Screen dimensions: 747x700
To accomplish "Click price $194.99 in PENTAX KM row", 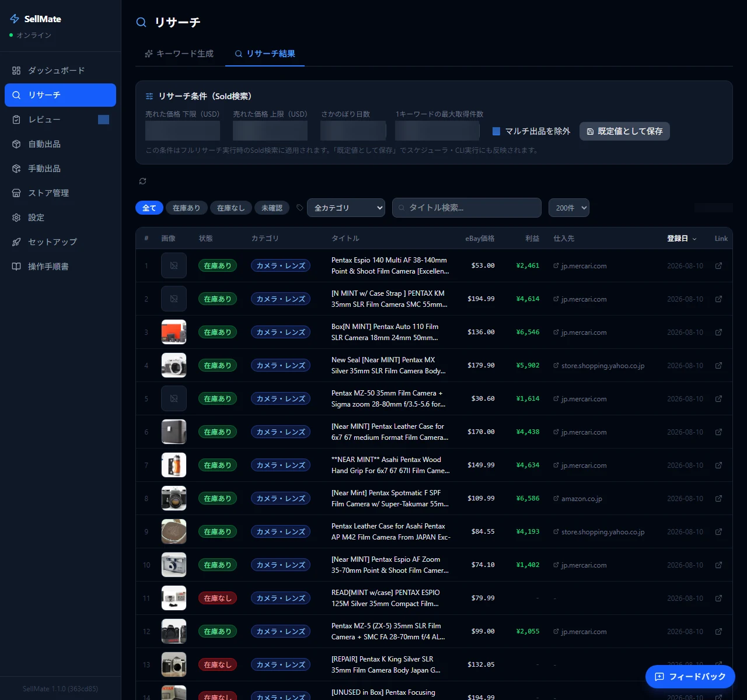I will [481, 299].
